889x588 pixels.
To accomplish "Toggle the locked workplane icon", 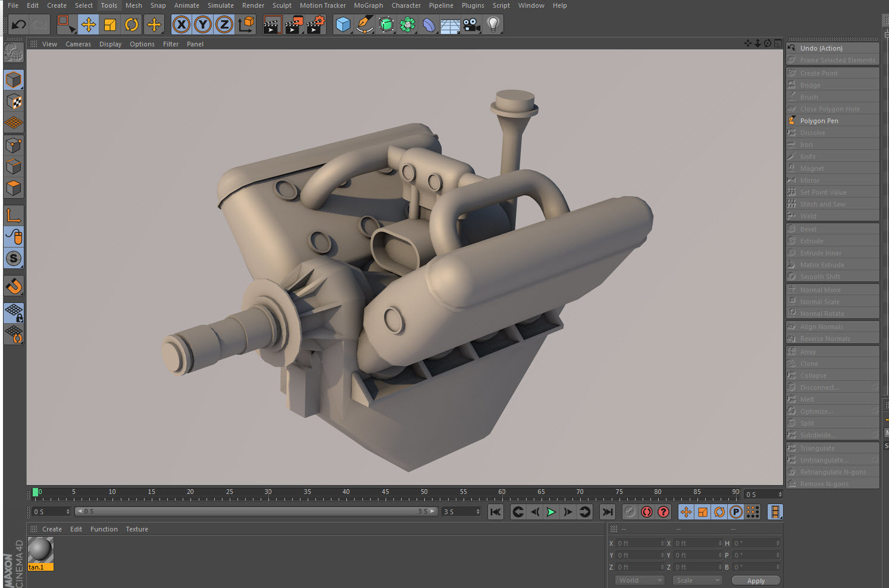I will click(14, 312).
